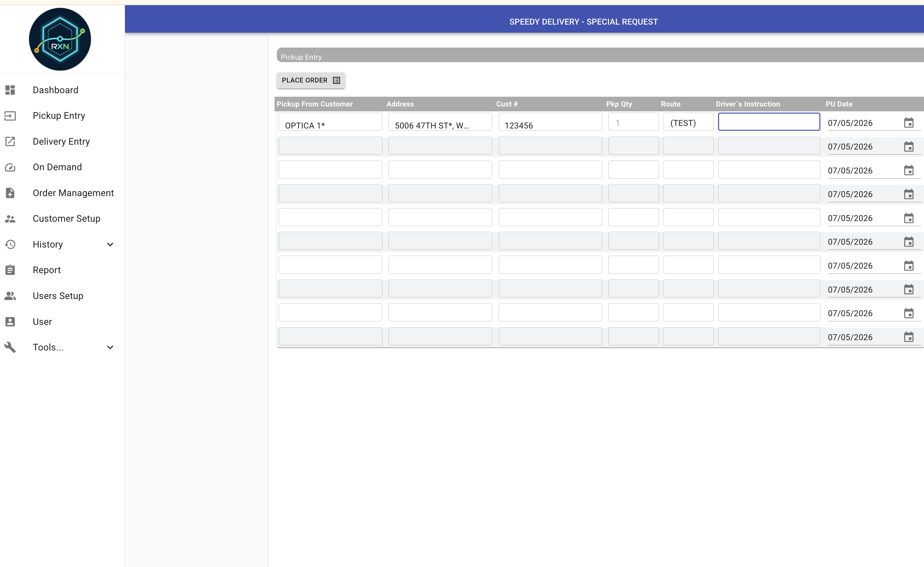Click the Pickup Entry sidebar icon
The width and height of the screenshot is (924, 567).
click(x=10, y=116)
